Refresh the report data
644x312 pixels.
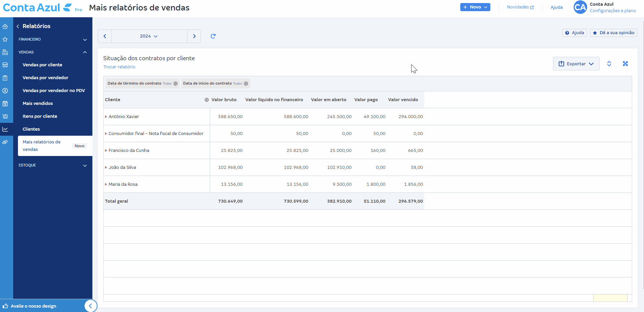pyautogui.click(x=213, y=36)
